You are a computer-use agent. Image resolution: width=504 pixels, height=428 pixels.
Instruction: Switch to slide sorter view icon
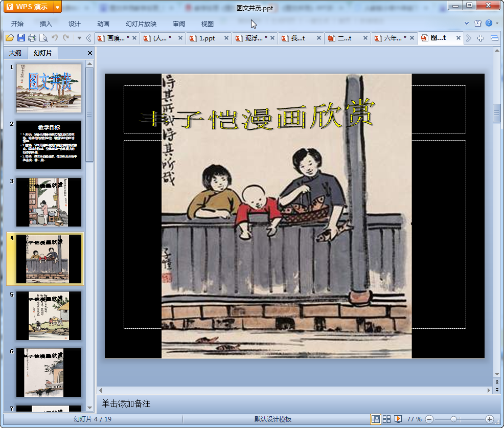(386, 419)
